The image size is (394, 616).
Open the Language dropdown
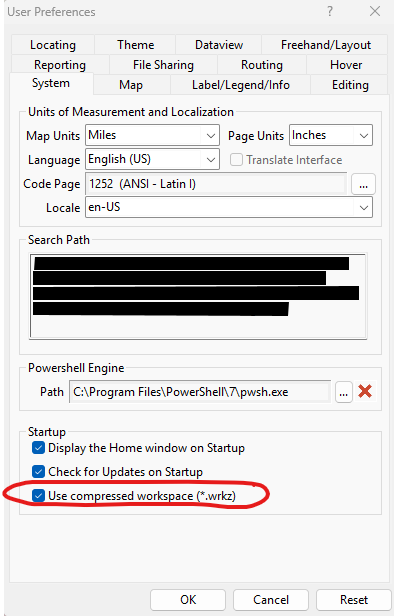click(152, 159)
